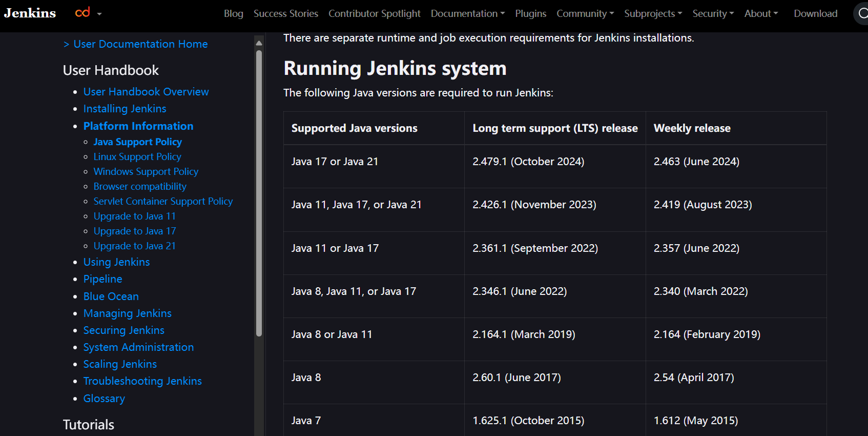Open the Documentation dropdown menu
Screen dimensions: 868x436
[x=468, y=13]
